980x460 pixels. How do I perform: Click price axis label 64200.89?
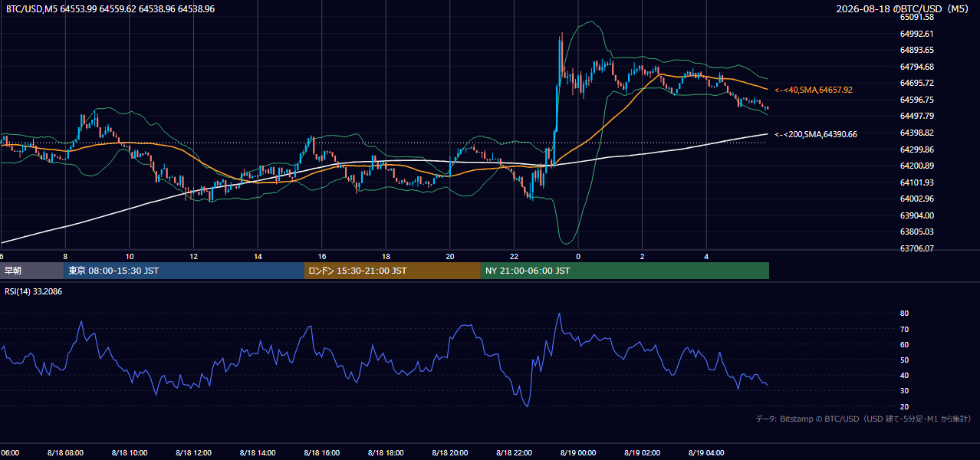click(916, 166)
